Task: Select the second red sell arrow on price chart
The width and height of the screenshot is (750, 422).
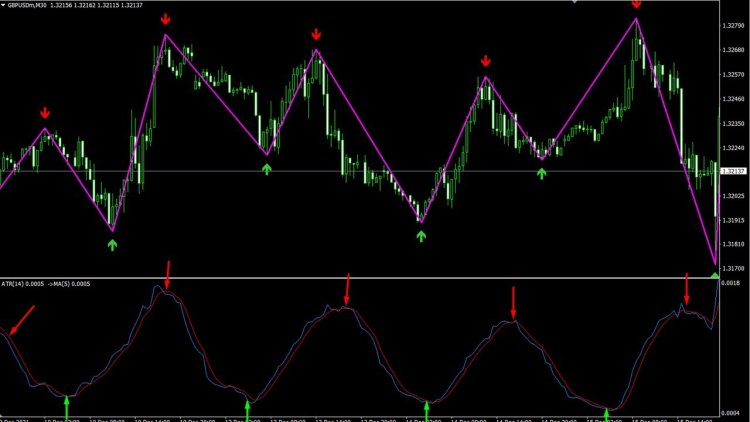Action: pyautogui.click(x=165, y=20)
